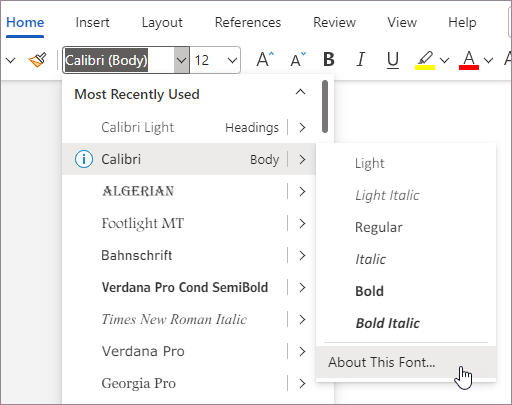
Task: Open the Layout tab
Action: 162,23
